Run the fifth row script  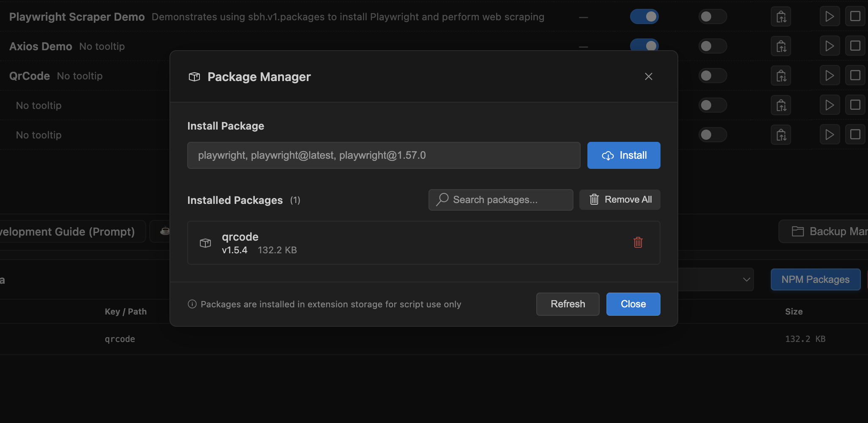(x=830, y=135)
